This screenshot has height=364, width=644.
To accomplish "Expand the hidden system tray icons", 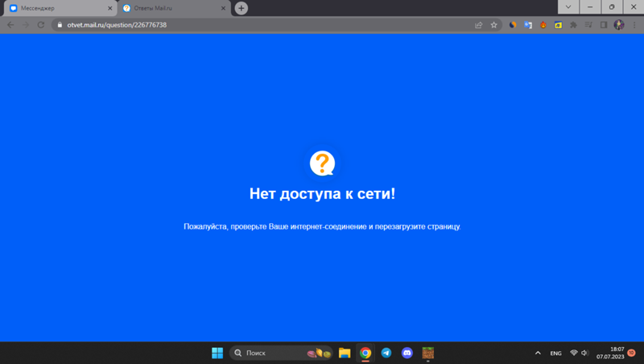I will (x=538, y=353).
